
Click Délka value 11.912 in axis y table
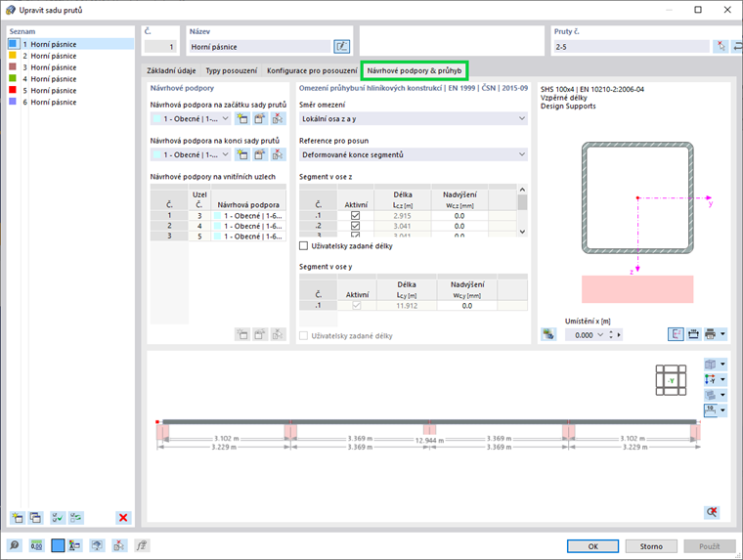tap(407, 306)
